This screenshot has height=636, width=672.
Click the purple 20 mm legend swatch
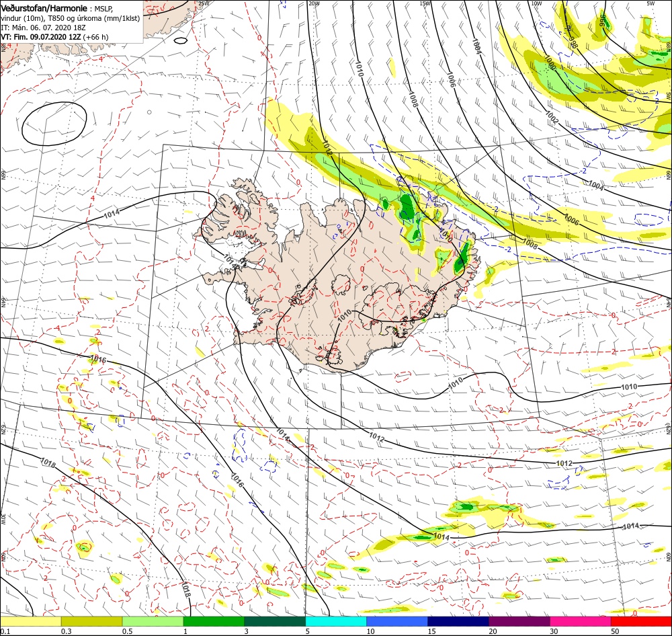tap(519, 621)
